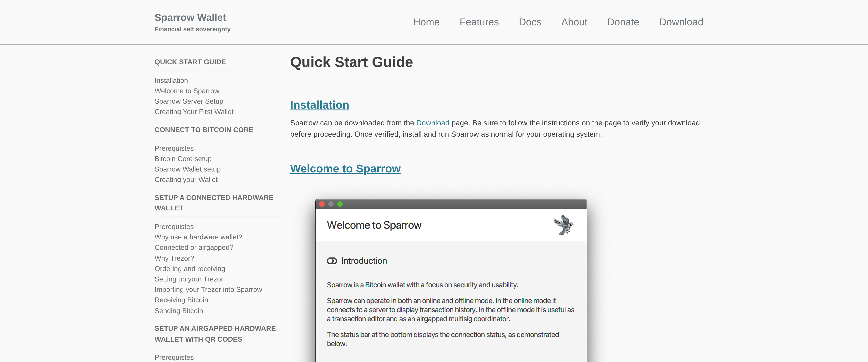Open Sending Bitcoin sidebar link
This screenshot has width=868, height=362.
point(179,311)
